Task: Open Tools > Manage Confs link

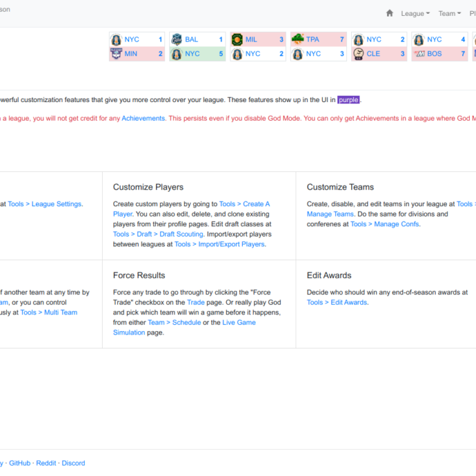Action: [395, 224]
